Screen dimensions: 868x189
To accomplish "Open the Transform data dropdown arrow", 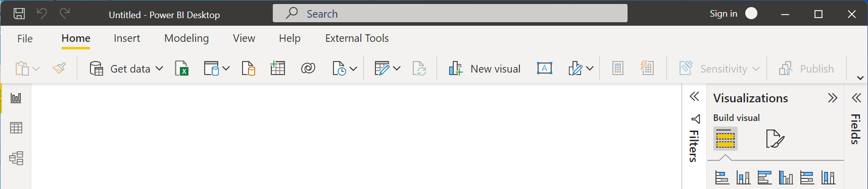I will (x=397, y=69).
